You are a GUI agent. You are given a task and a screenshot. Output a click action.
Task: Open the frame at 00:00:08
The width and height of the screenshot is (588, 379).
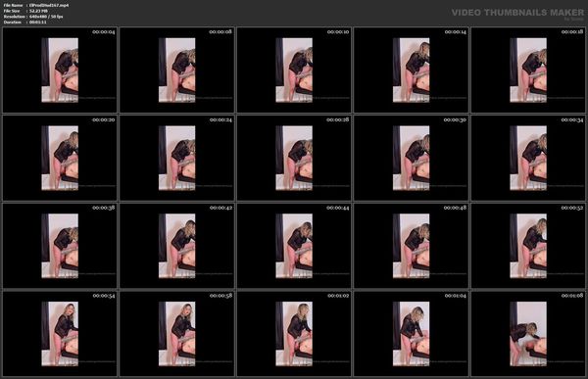(x=176, y=70)
